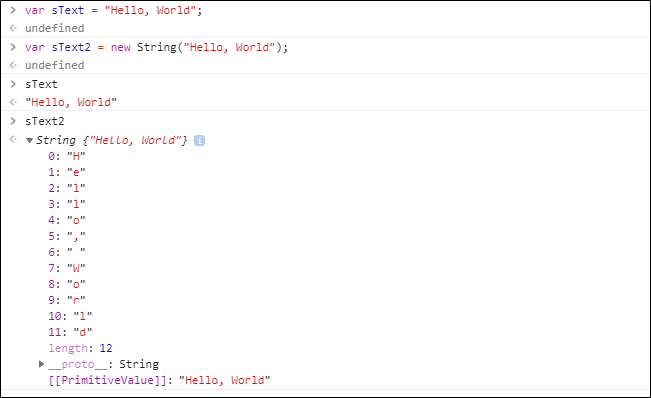Click the output arrow beside second undefined
The image size is (651, 398).
click(13, 65)
